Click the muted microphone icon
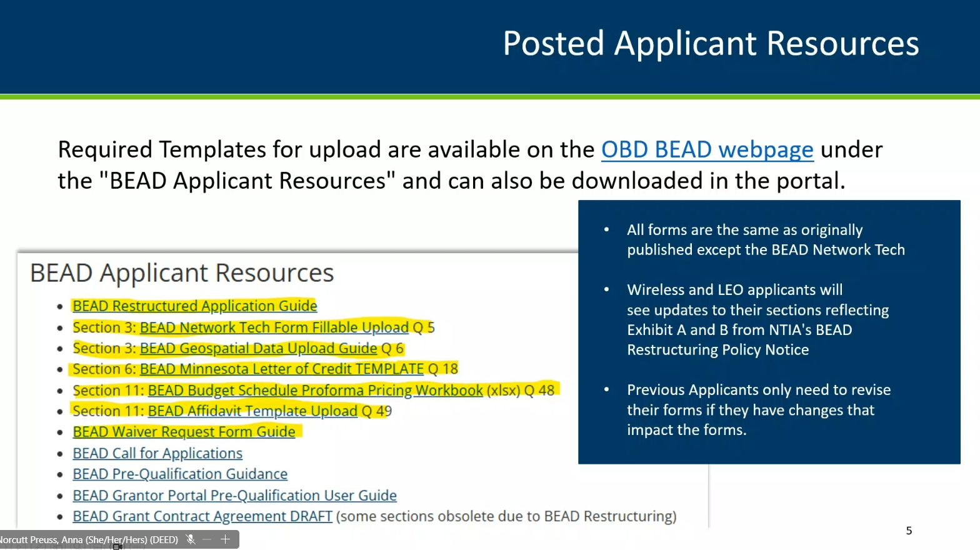Screen dimensions: 980x550 coord(191,539)
